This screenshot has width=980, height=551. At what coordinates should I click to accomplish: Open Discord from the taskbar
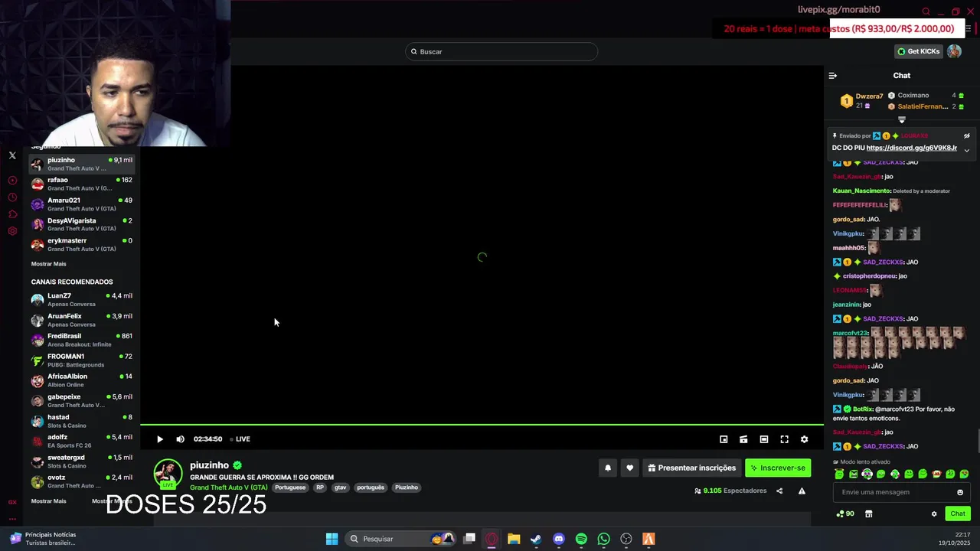(559, 539)
